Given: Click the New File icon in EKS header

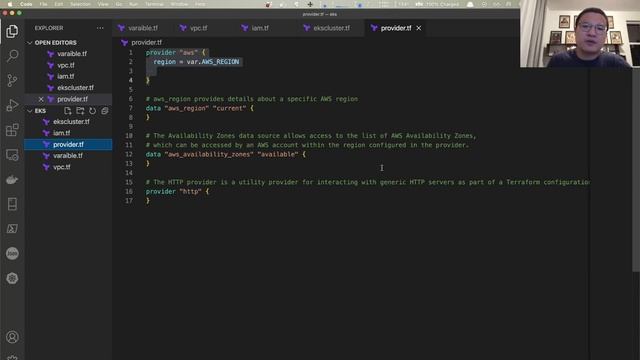Looking at the screenshot, I should tap(68, 111).
